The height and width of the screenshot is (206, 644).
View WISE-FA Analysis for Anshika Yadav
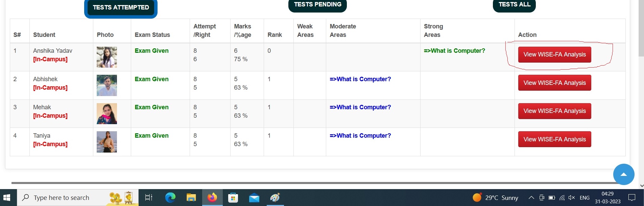pos(554,54)
